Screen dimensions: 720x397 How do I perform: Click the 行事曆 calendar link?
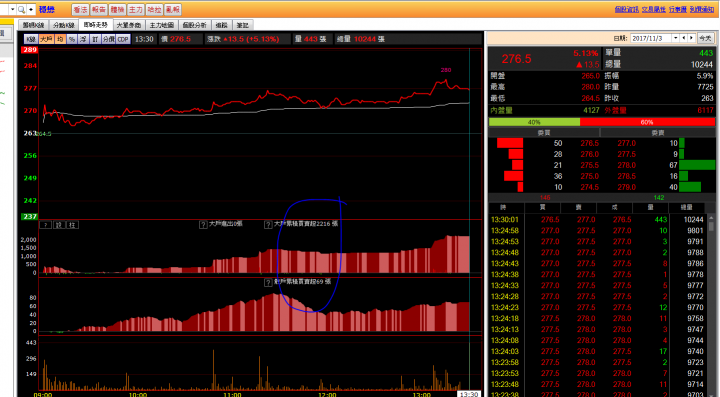(678, 9)
